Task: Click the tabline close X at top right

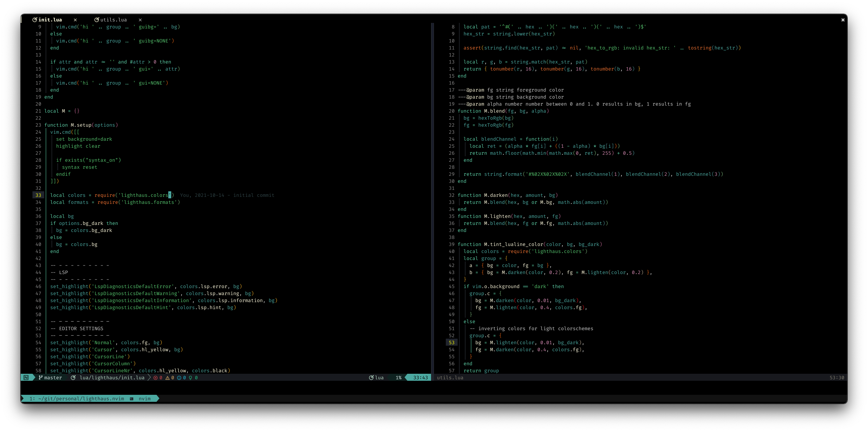Action: 843,20
